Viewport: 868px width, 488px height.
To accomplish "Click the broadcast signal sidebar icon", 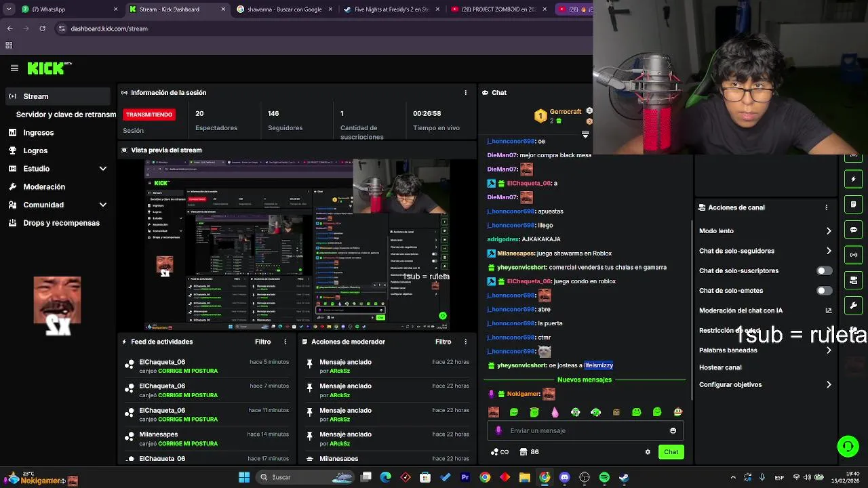I will (x=854, y=255).
